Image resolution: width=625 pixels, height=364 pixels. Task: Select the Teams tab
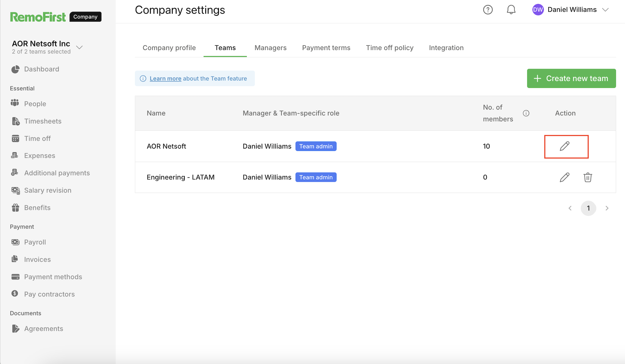coord(225,48)
